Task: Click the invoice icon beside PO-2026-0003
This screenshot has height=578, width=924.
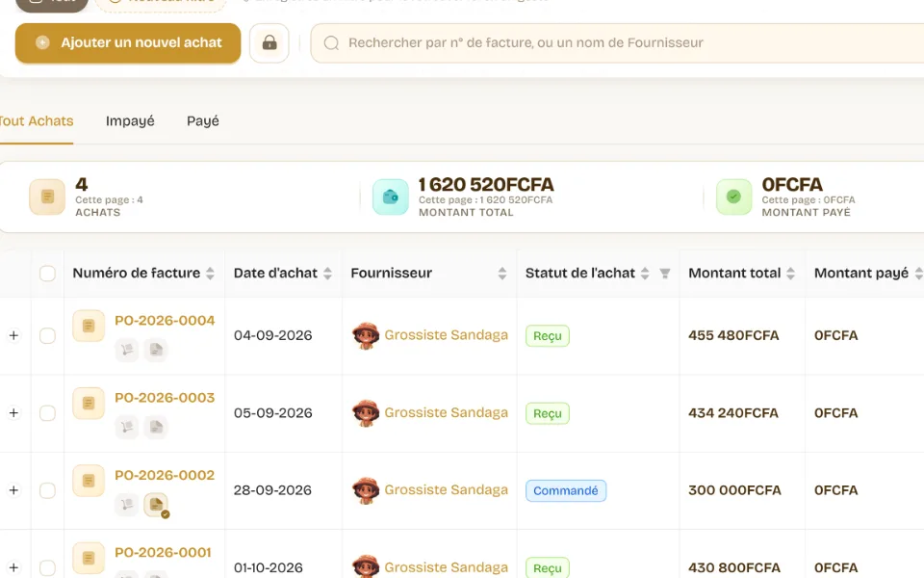Action: tap(89, 403)
